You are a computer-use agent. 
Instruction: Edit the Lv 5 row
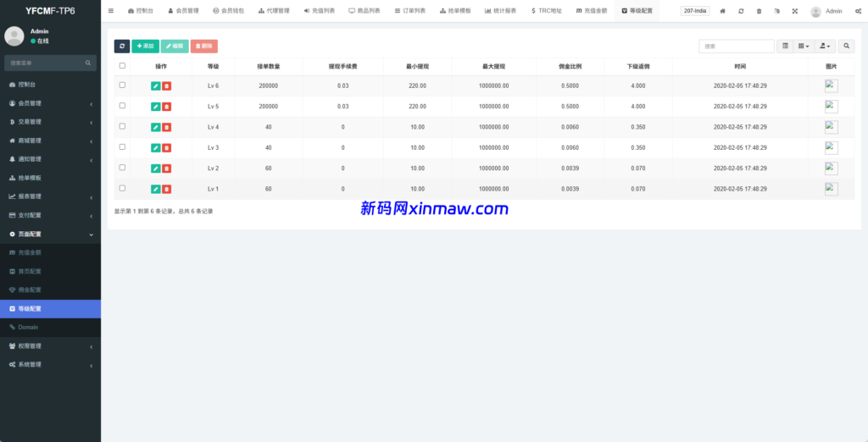click(156, 106)
